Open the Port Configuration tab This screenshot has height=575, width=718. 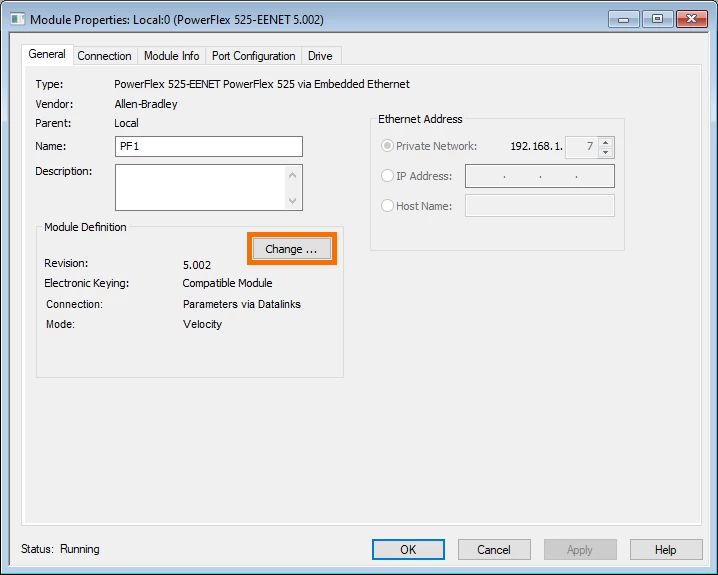coord(253,56)
